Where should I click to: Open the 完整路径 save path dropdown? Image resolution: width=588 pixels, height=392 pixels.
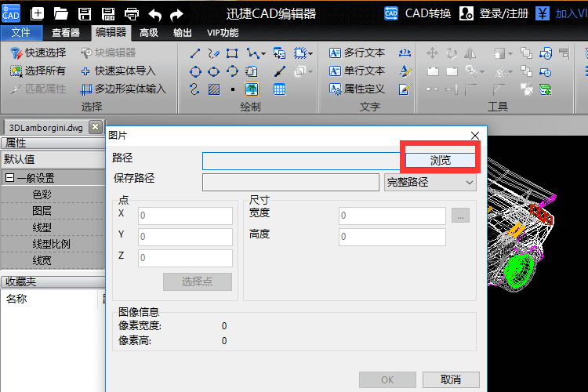pyautogui.click(x=430, y=183)
